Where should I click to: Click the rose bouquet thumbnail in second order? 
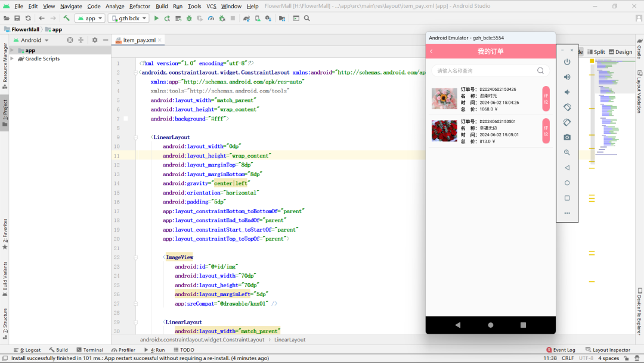(x=444, y=131)
